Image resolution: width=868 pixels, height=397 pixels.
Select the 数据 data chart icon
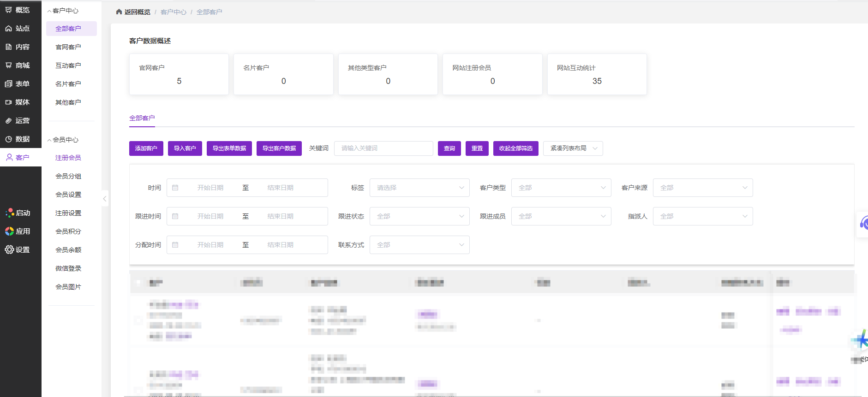(x=8, y=139)
